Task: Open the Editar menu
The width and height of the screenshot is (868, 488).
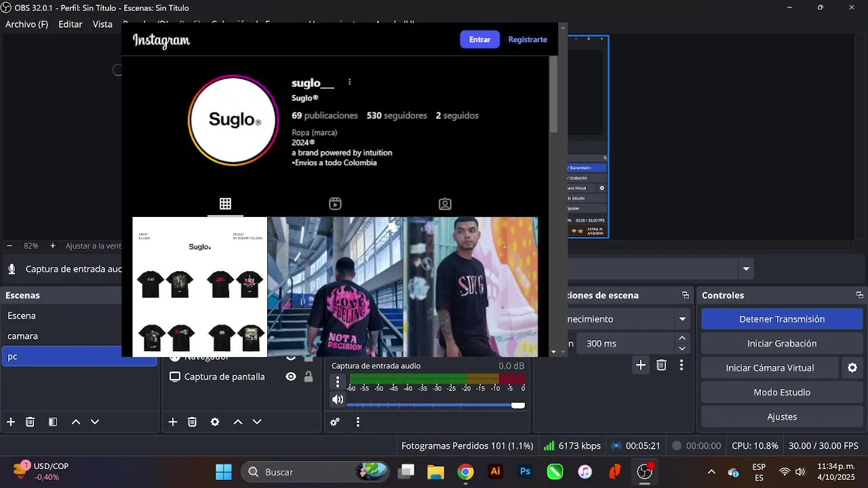Action: (71, 24)
